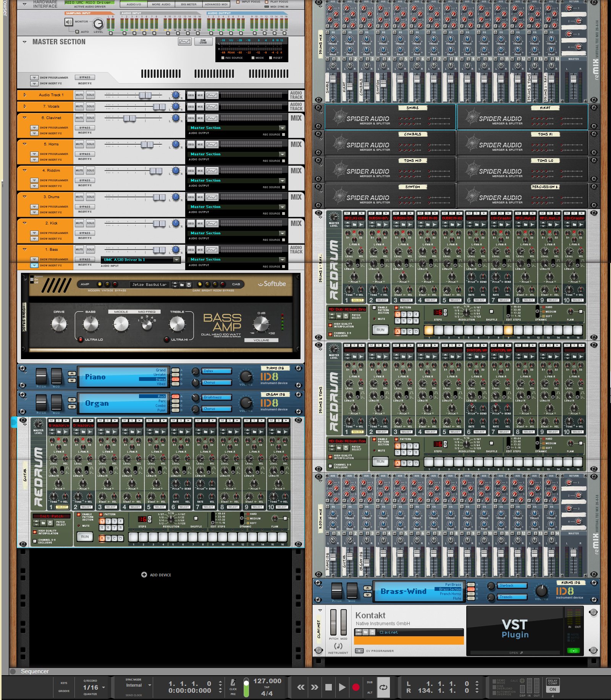Collapse the Master Section device

(x=25, y=42)
